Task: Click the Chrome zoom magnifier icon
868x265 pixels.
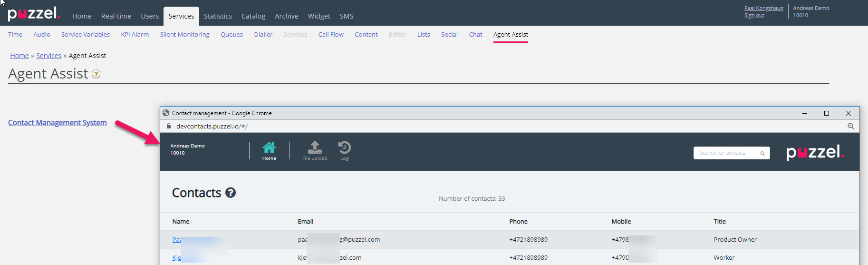Action: (850, 126)
